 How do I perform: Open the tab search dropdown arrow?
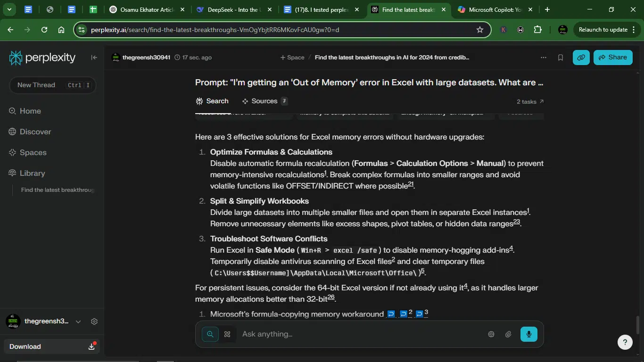coord(9,9)
